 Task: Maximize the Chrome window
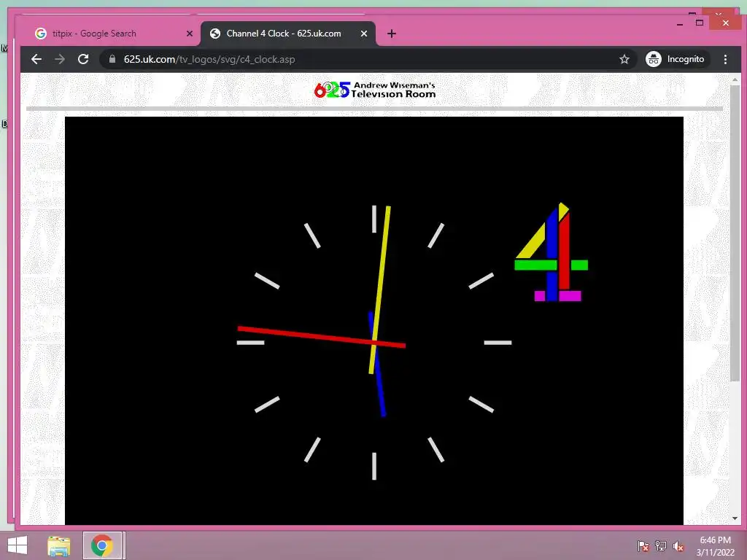click(700, 23)
